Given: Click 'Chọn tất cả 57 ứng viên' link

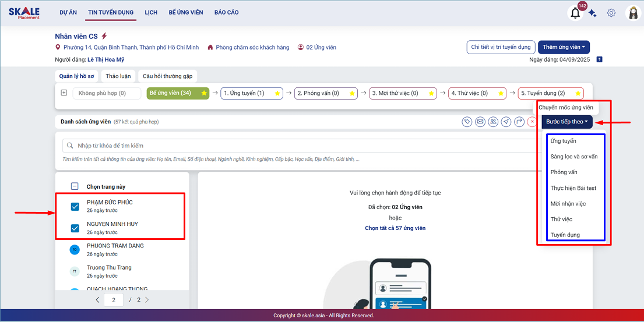Looking at the screenshot, I should [x=395, y=228].
